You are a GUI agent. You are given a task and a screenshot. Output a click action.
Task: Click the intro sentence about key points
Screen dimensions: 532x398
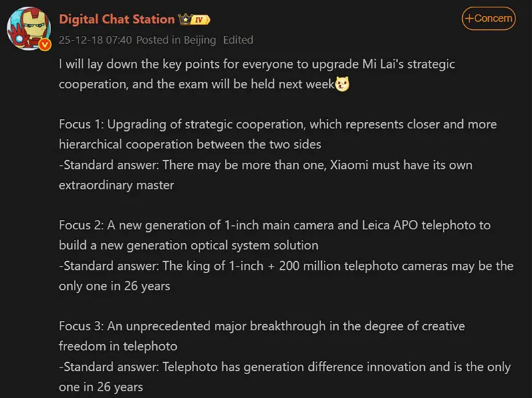(256, 65)
